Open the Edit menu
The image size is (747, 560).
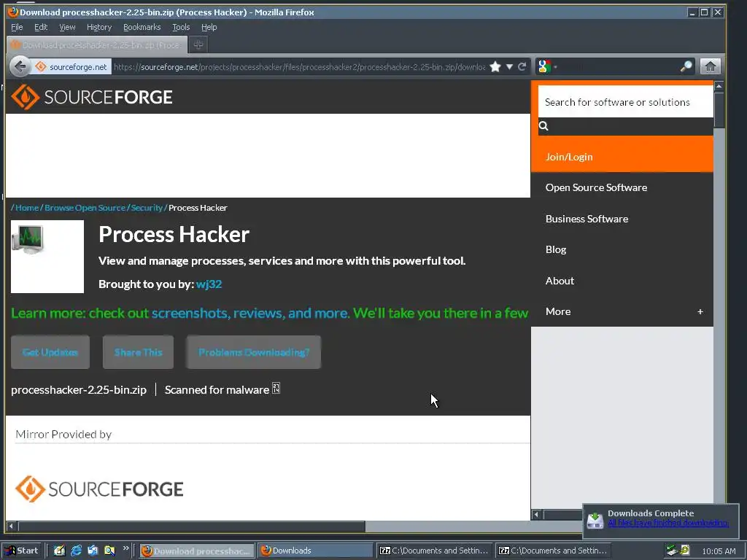pos(41,27)
